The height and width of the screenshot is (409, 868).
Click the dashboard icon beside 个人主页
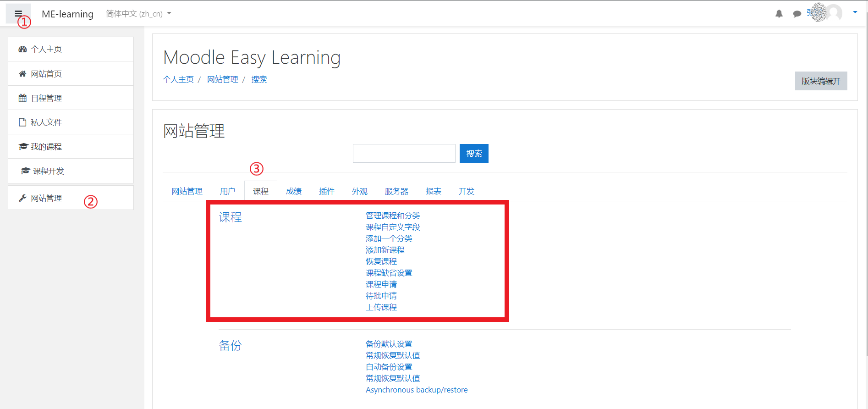[22, 49]
